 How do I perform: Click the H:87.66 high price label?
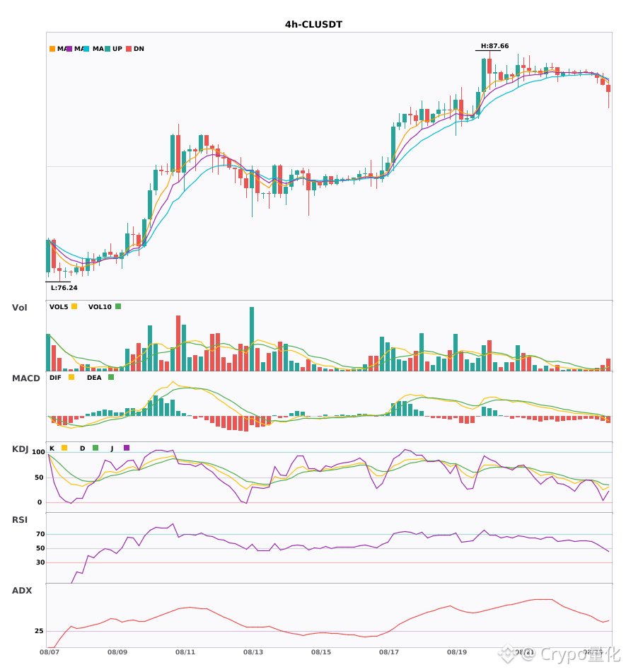(x=494, y=46)
